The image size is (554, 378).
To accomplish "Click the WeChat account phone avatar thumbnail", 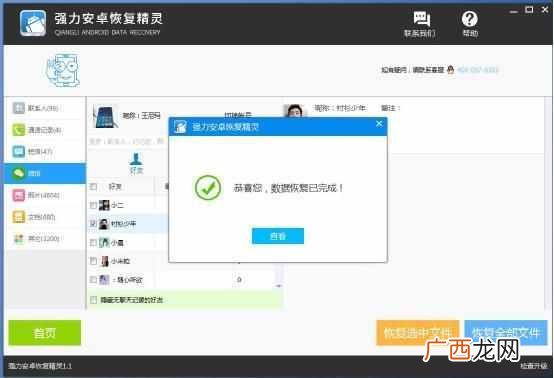I will click(x=105, y=116).
